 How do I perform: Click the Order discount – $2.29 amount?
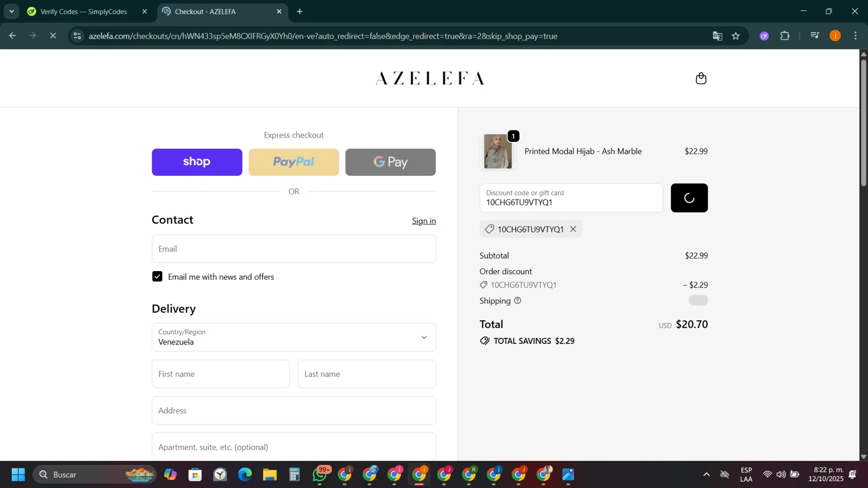pyautogui.click(x=695, y=285)
